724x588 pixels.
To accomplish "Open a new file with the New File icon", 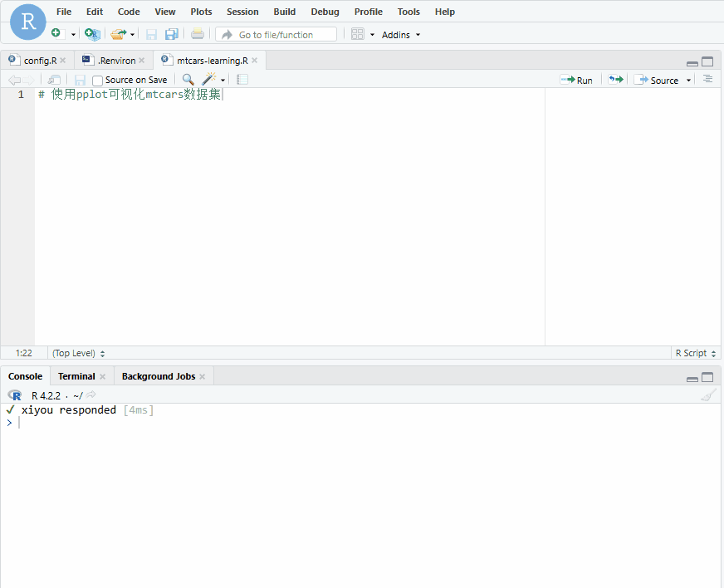I will click(x=55, y=33).
